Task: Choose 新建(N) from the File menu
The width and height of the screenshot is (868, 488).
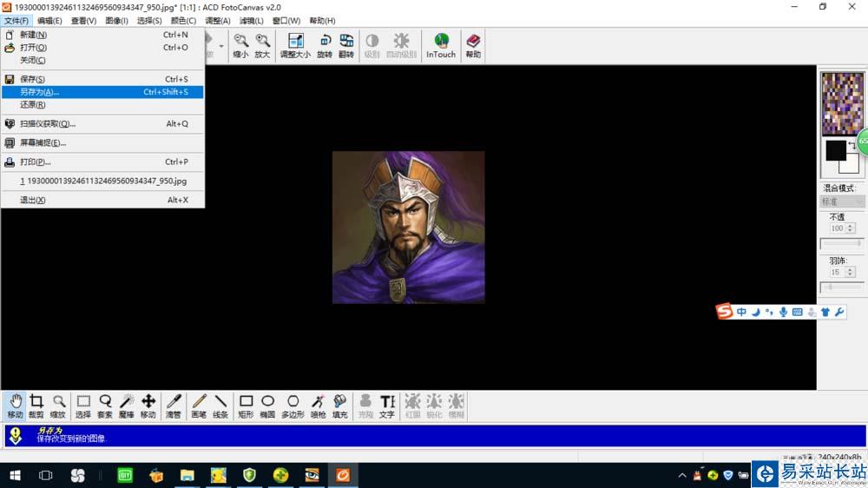Action: point(103,35)
